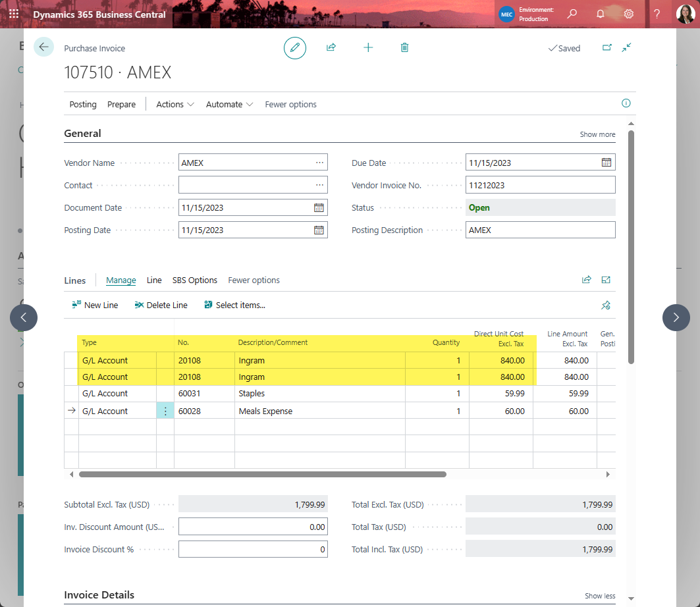Click Show more in General section
The image size is (700, 607).
pos(597,134)
